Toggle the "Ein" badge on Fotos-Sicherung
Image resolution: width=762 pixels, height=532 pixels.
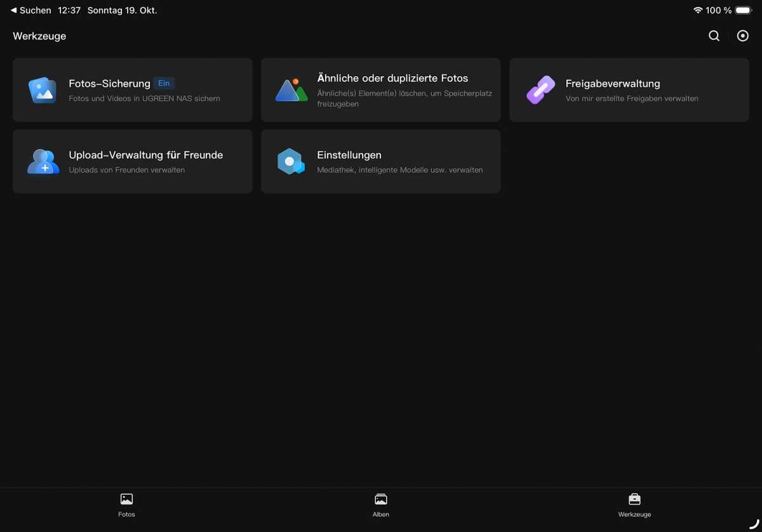tap(164, 83)
